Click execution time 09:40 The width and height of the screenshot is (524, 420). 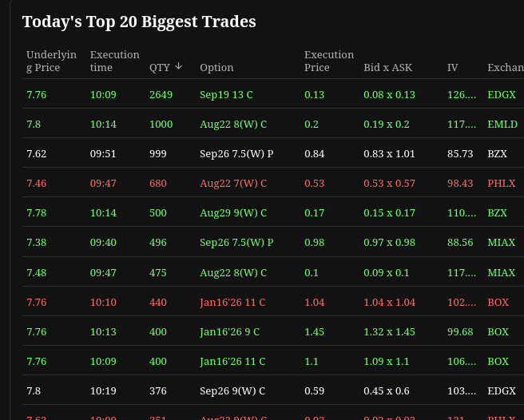coord(103,243)
